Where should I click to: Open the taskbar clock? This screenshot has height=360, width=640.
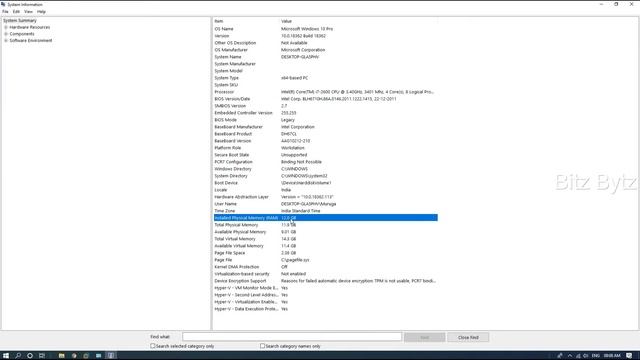click(x=612, y=356)
